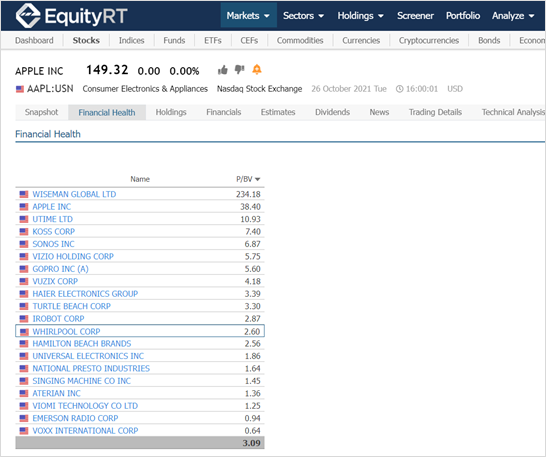The width and height of the screenshot is (546, 457).
Task: Open VIZIO HOLDING CORP link
Action: point(73,257)
